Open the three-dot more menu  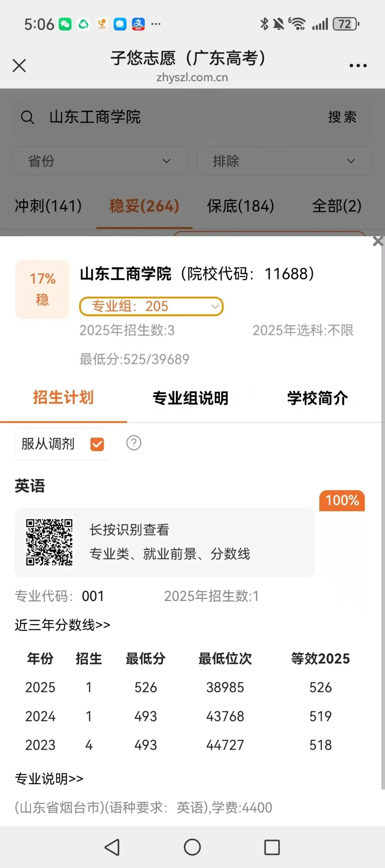point(358,66)
